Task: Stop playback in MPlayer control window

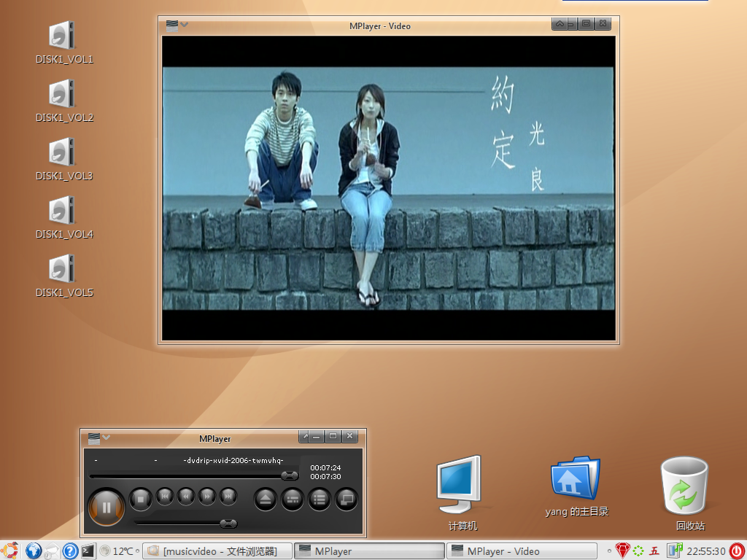Action: tap(140, 499)
